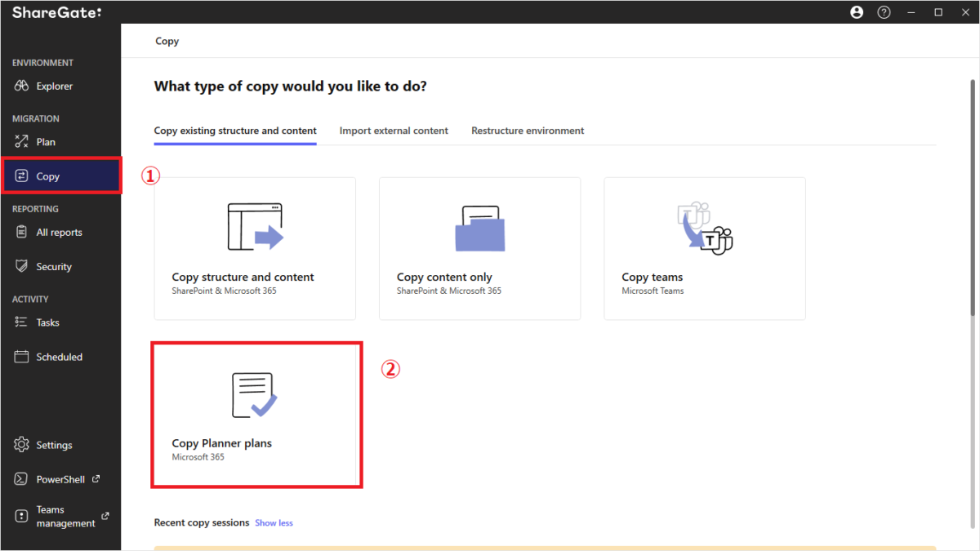This screenshot has width=980, height=551.
Task: Open the help menu
Action: click(884, 12)
